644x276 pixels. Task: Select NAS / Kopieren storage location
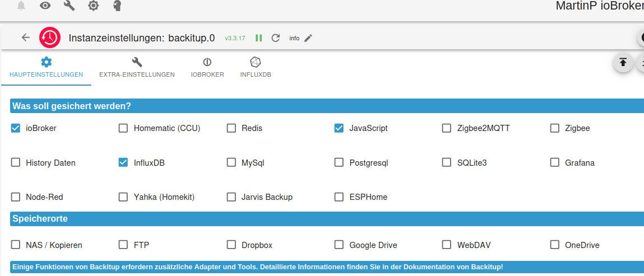pos(16,245)
